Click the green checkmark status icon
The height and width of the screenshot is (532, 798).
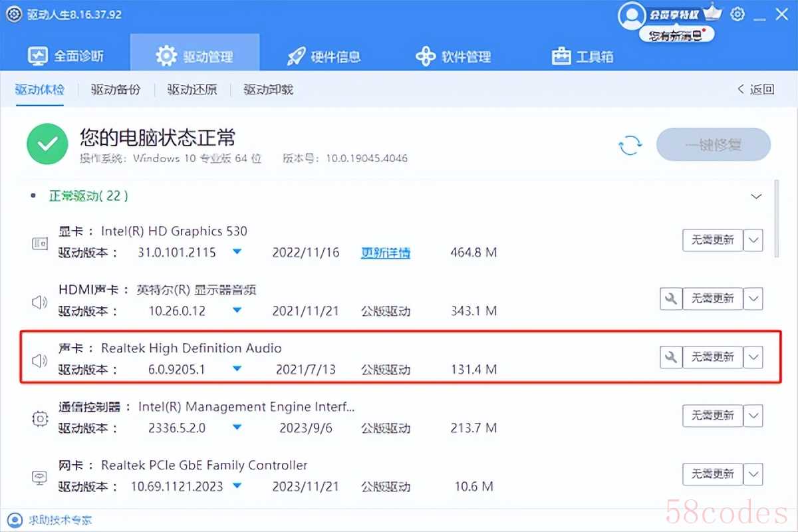(47, 144)
